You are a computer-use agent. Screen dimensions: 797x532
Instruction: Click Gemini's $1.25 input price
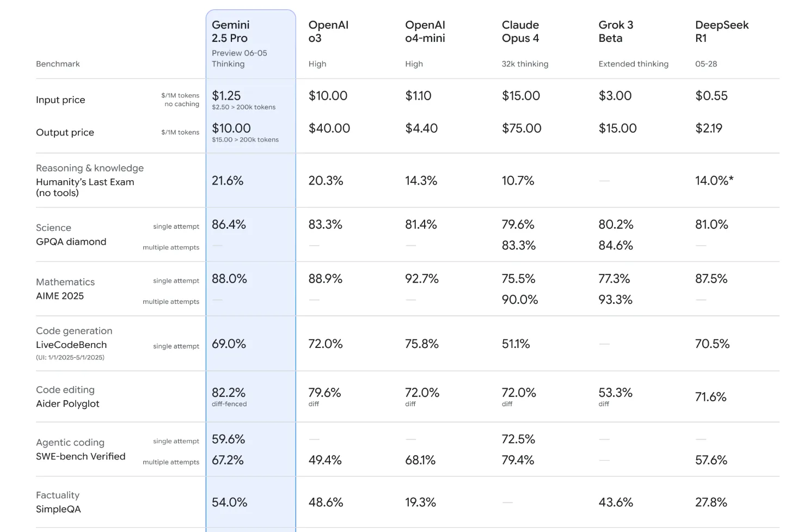(x=226, y=96)
